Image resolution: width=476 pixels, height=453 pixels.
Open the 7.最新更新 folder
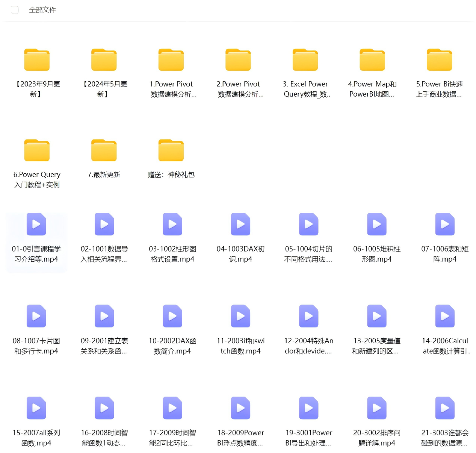[x=104, y=150]
